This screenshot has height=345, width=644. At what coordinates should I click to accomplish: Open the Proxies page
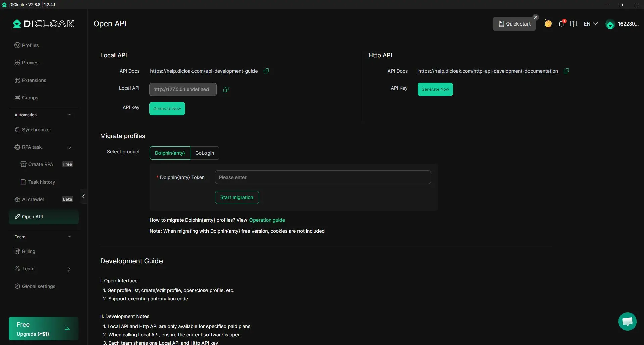tap(30, 63)
